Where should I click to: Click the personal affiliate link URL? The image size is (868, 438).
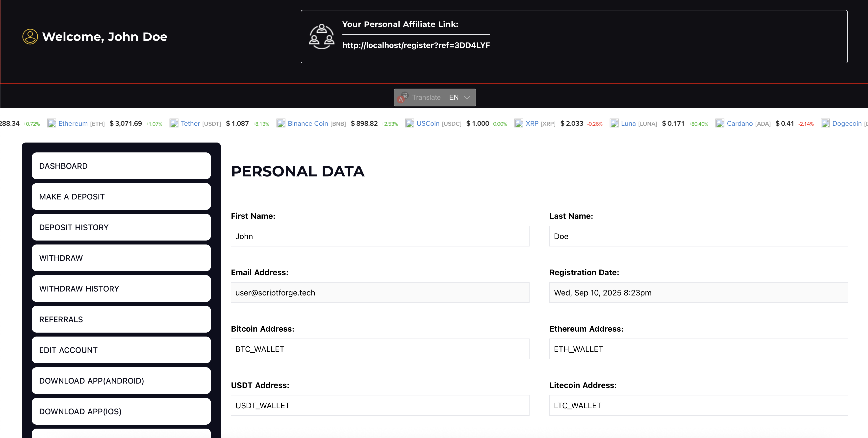[416, 45]
